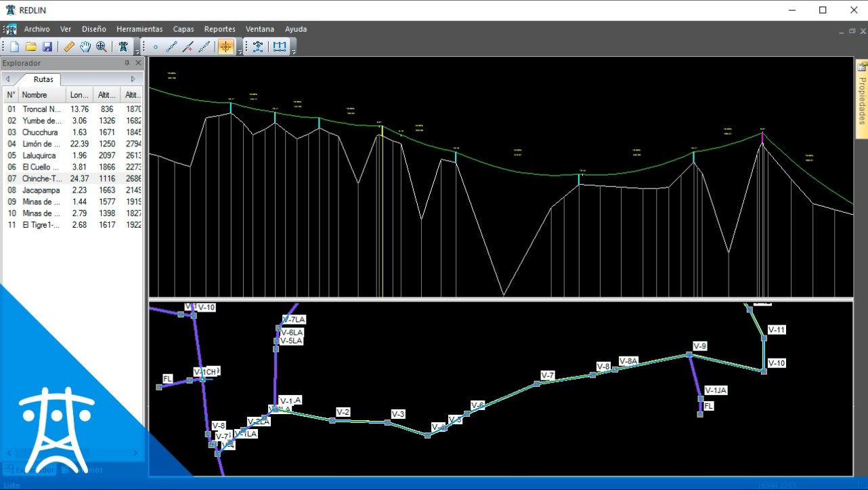868x490 pixels.
Task: Select route 11 El Tigre1-...
Action: [72, 225]
